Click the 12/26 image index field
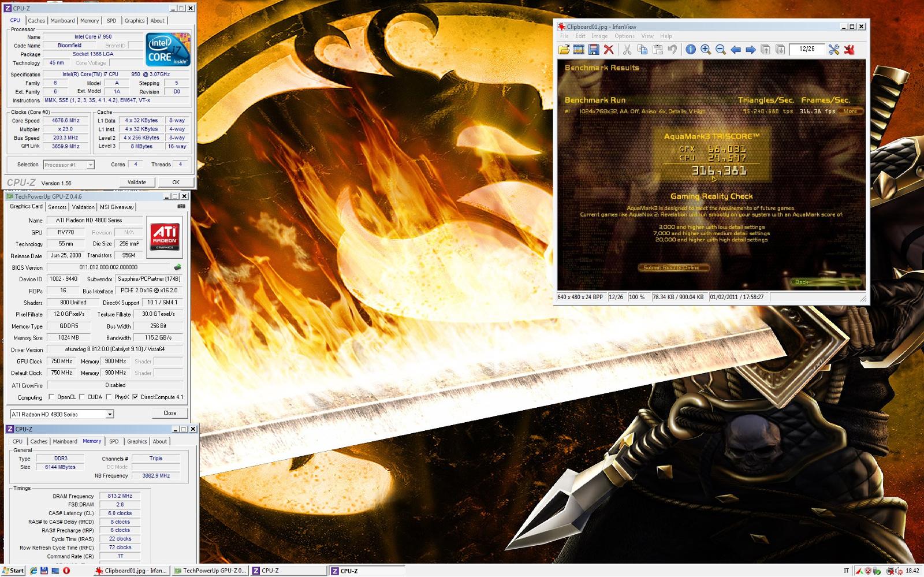Image resolution: width=924 pixels, height=577 pixels. [x=807, y=49]
